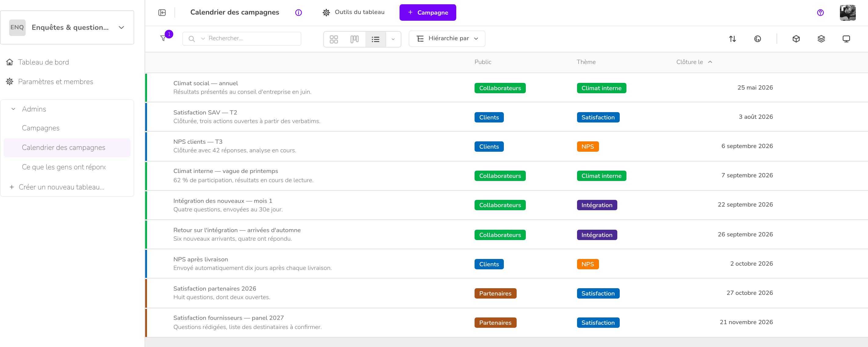Click the stacked layers icon

(x=821, y=39)
